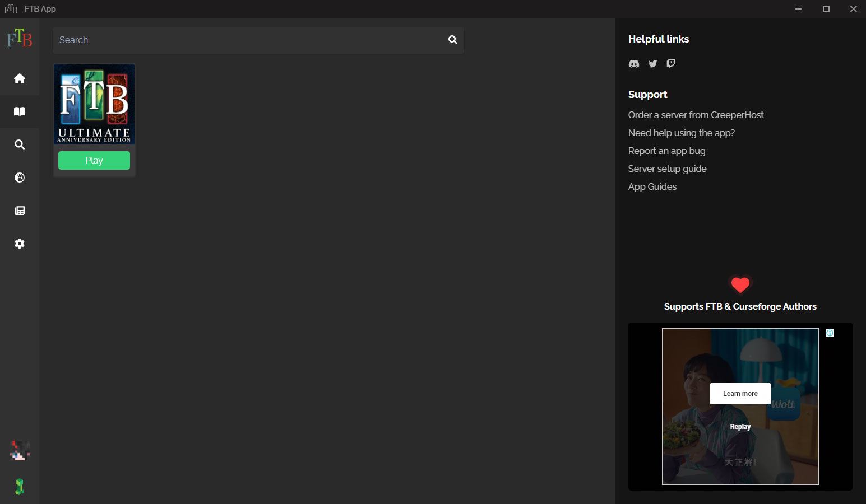The image size is (866, 504).
Task: Click the FTB App title bar icon
Action: click(11, 9)
